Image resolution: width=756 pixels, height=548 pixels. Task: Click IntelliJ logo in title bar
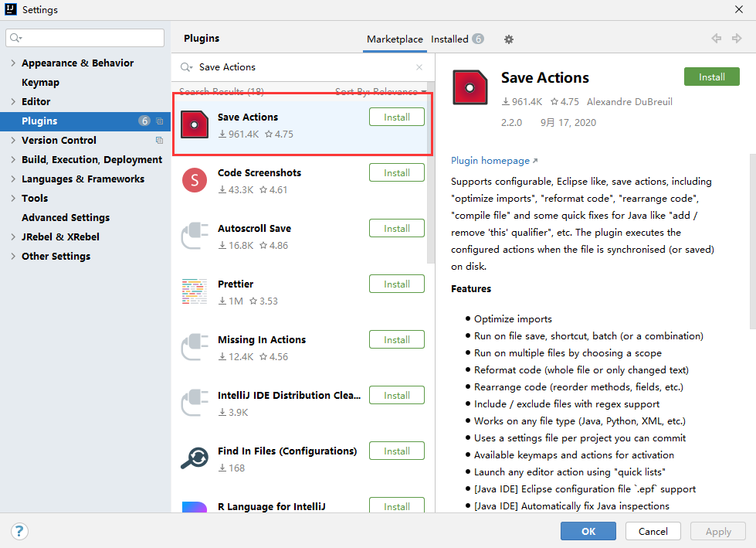[11, 9]
